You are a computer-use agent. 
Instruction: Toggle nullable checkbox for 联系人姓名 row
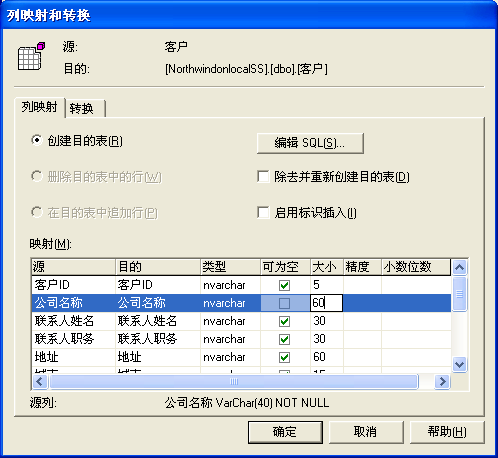[284, 321]
